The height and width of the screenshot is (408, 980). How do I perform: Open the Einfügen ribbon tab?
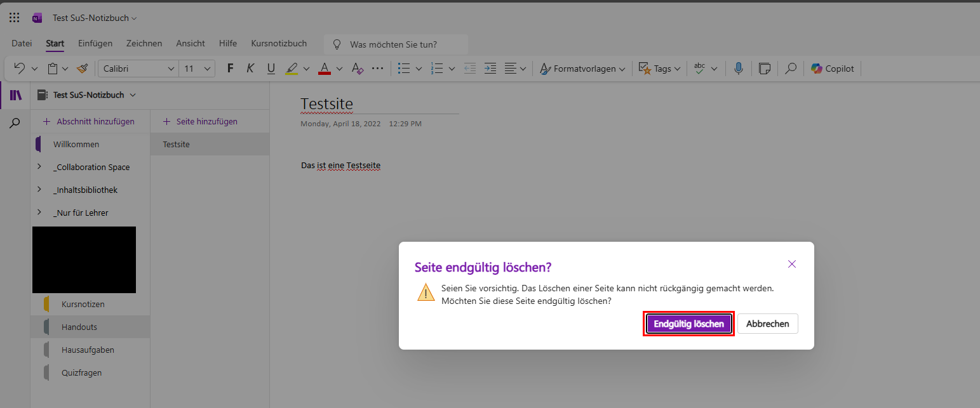pyautogui.click(x=95, y=43)
